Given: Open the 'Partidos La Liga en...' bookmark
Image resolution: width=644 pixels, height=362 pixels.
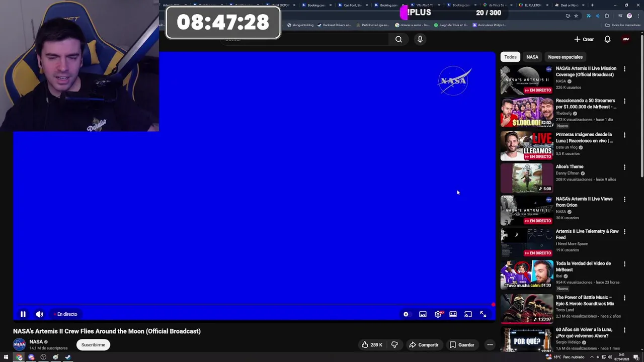Looking at the screenshot, I should pyautogui.click(x=373, y=25).
